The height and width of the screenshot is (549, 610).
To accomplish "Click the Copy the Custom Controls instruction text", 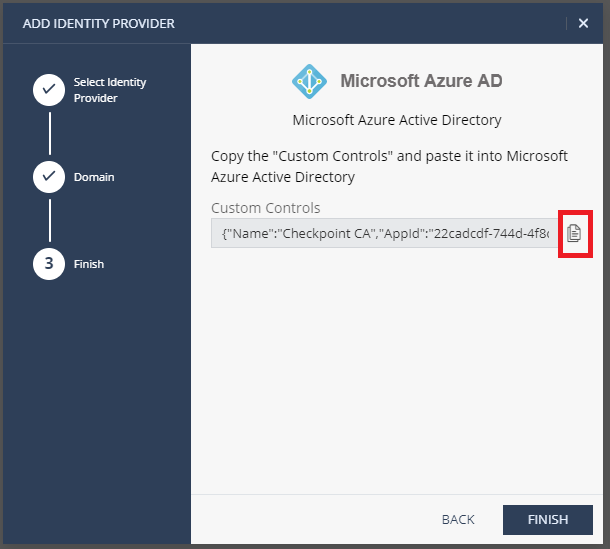I will [389, 167].
